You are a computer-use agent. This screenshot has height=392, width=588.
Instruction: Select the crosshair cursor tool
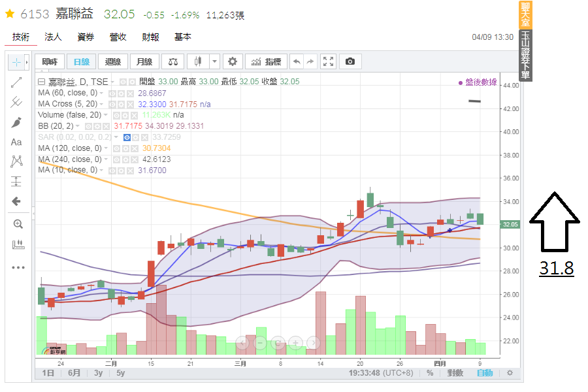tap(16, 62)
